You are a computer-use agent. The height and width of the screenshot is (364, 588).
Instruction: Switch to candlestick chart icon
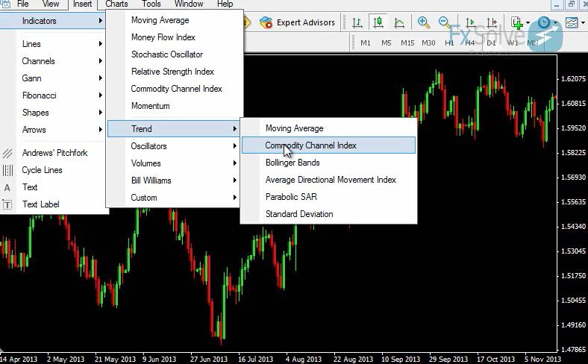tap(378, 22)
